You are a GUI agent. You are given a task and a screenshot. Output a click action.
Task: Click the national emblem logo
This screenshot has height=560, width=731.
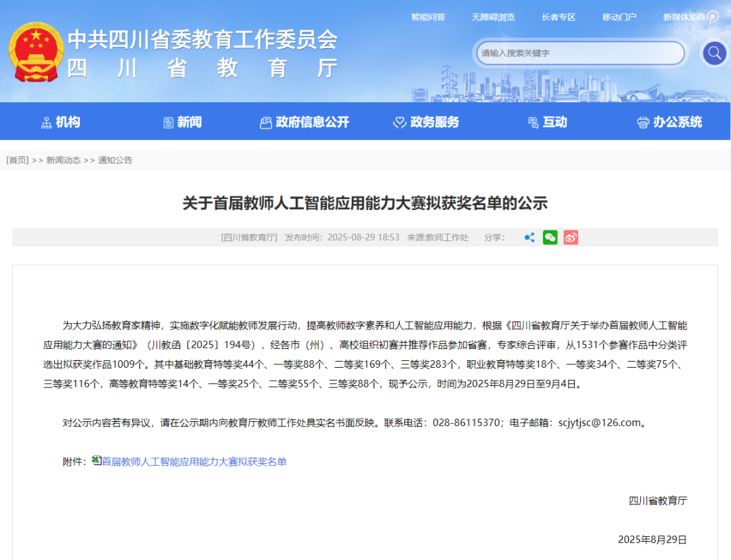(x=35, y=52)
